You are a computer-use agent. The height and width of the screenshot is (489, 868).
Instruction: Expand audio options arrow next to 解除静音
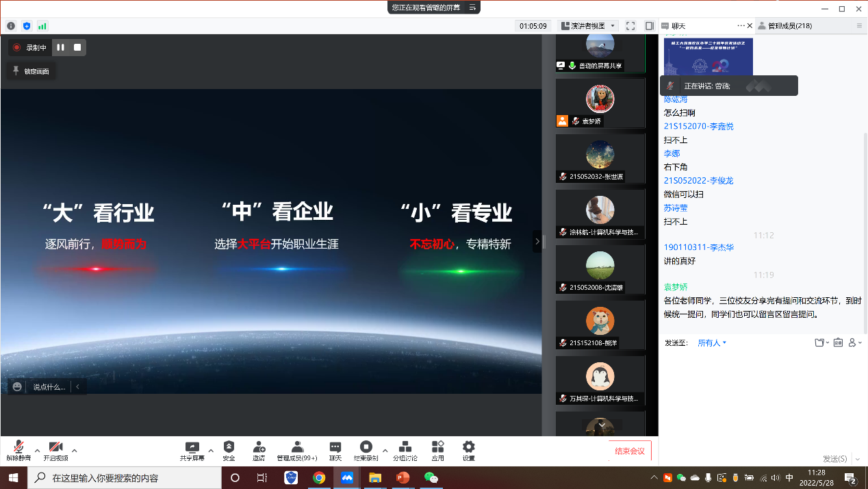pos(37,451)
